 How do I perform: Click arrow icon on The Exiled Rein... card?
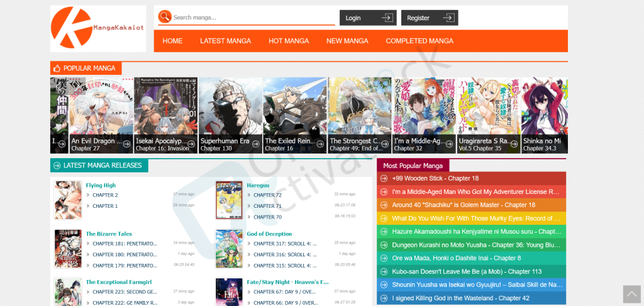[x=320, y=144]
